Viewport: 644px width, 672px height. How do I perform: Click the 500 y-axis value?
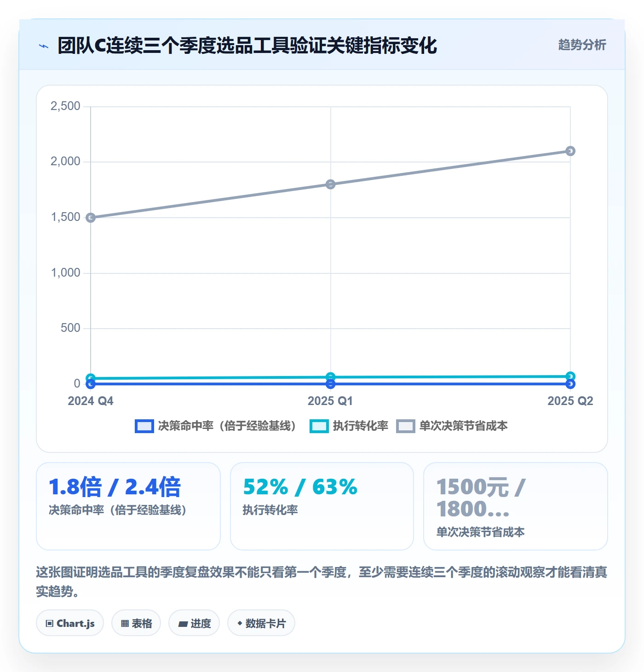pyautogui.click(x=70, y=328)
